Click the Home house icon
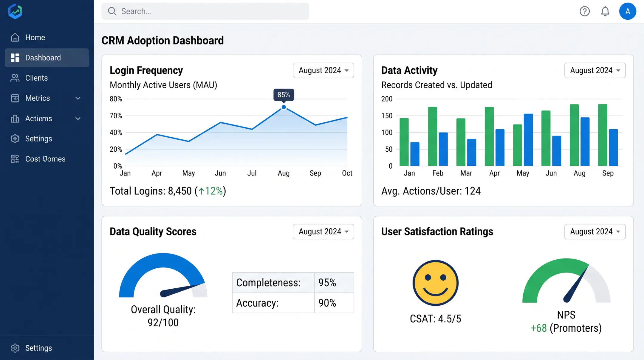644x360 pixels. [x=15, y=37]
